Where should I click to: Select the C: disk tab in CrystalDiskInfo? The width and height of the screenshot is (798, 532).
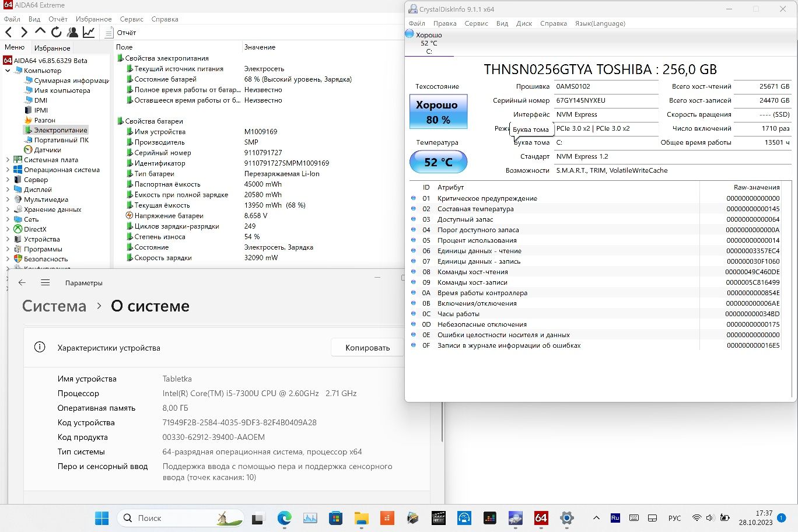(x=429, y=44)
